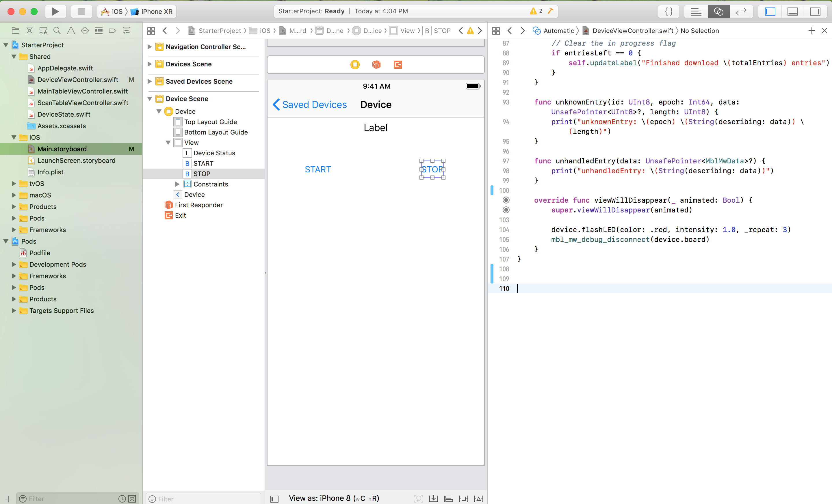The width and height of the screenshot is (832, 504).
Task: Select the STOP button in storyboard canvas
Action: (x=432, y=169)
